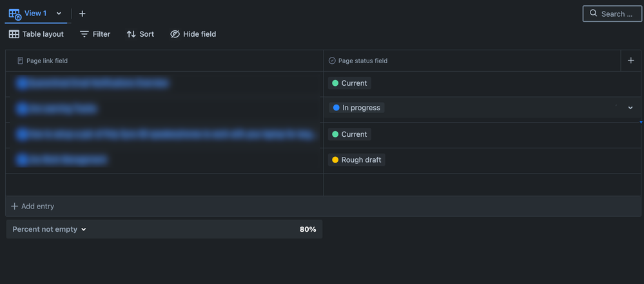The height and width of the screenshot is (284, 644).
Task: Expand the In progress status dropdown
Action: (630, 108)
